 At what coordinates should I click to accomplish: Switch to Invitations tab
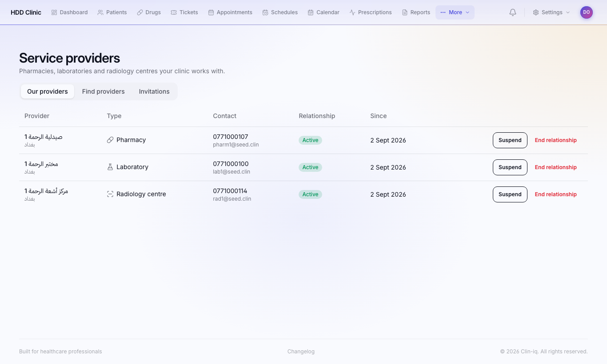(154, 91)
